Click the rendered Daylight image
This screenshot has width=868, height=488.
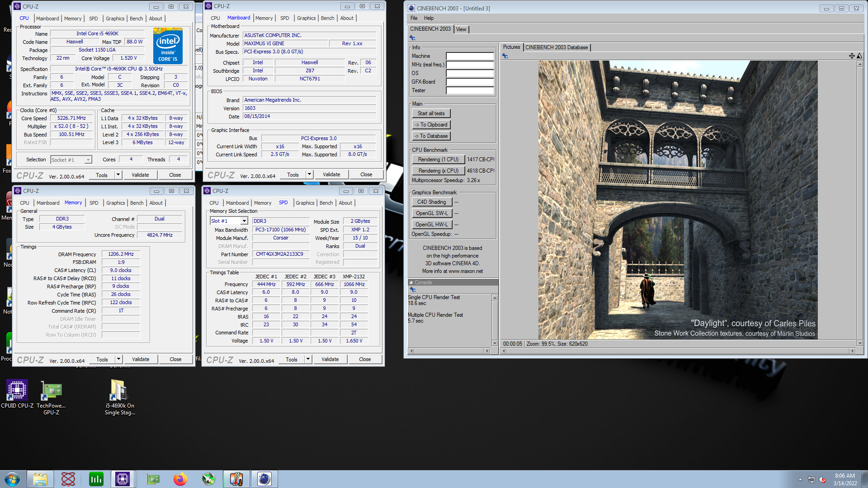[x=678, y=200]
